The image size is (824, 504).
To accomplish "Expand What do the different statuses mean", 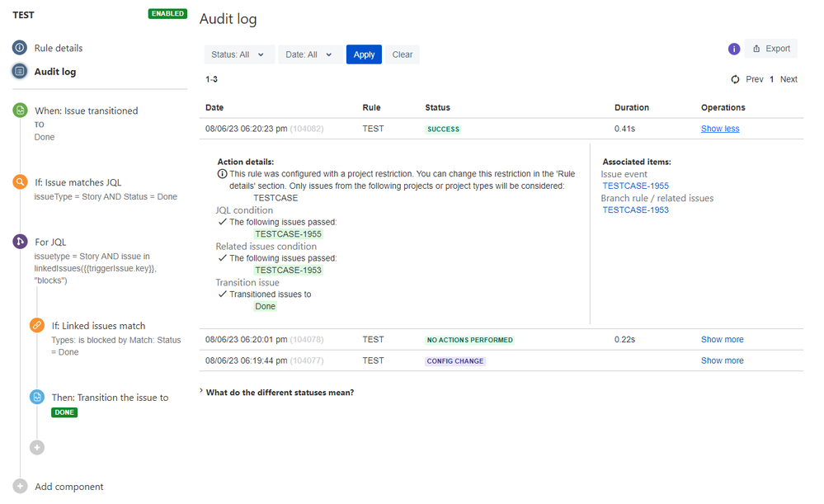I will 280,393.
